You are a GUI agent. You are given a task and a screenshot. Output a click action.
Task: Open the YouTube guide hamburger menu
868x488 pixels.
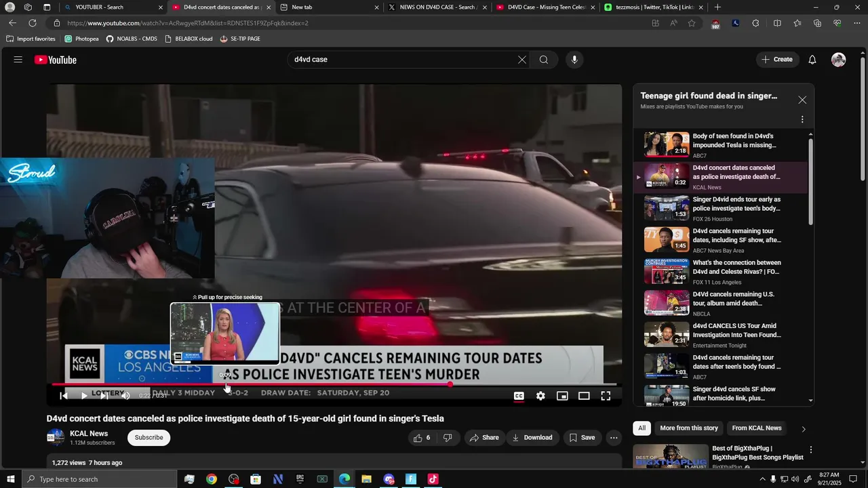coord(18,60)
